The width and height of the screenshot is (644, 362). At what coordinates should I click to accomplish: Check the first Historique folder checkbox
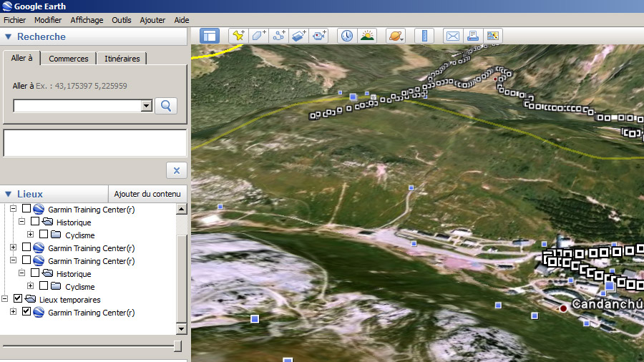[x=35, y=222]
